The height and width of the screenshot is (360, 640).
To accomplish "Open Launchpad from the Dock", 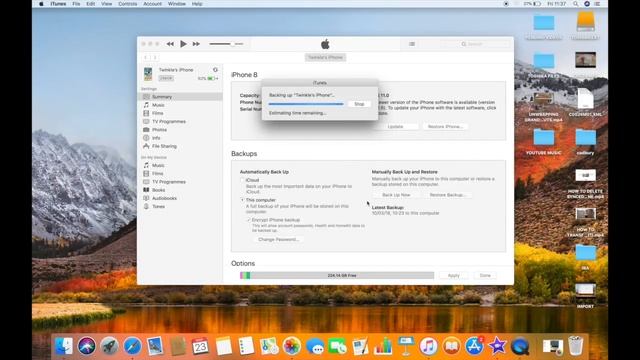I will [109, 347].
